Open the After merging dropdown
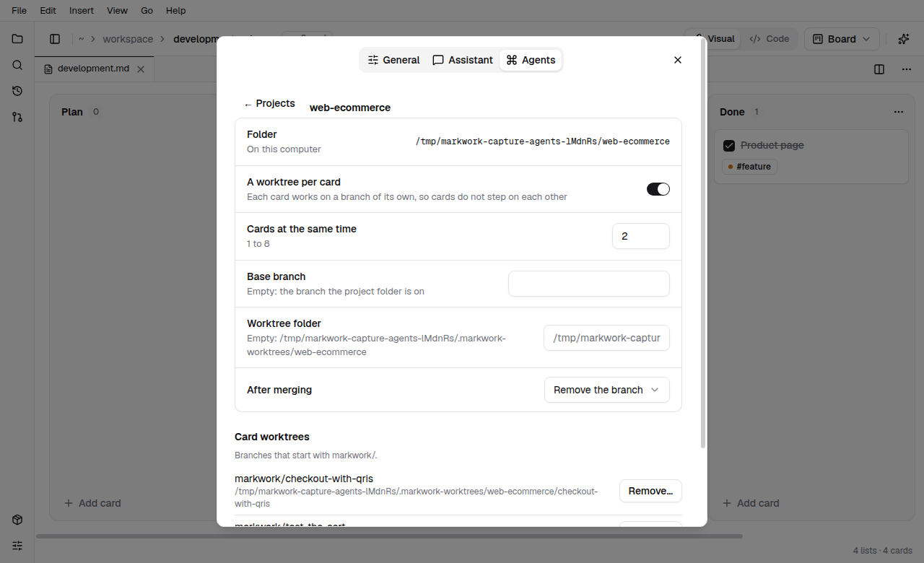 (x=607, y=390)
